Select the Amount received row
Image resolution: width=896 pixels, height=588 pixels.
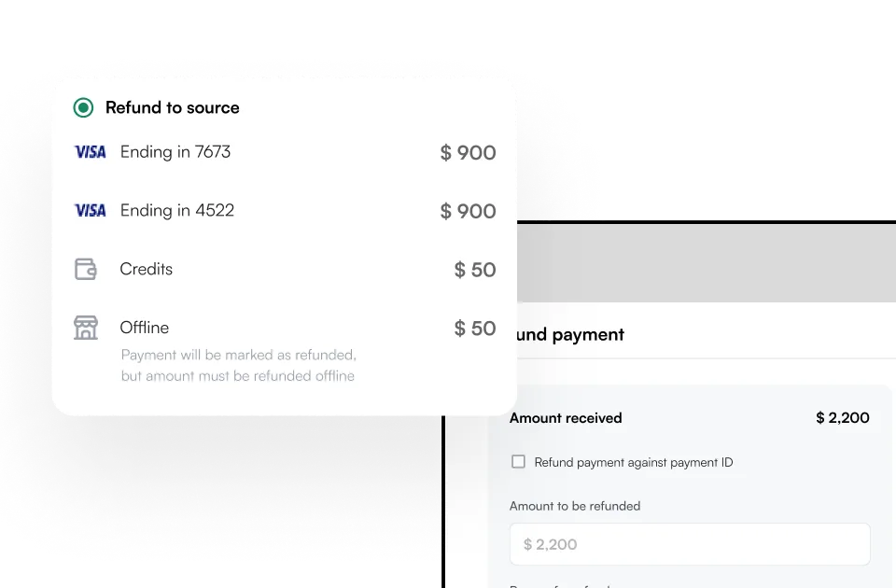(x=566, y=418)
